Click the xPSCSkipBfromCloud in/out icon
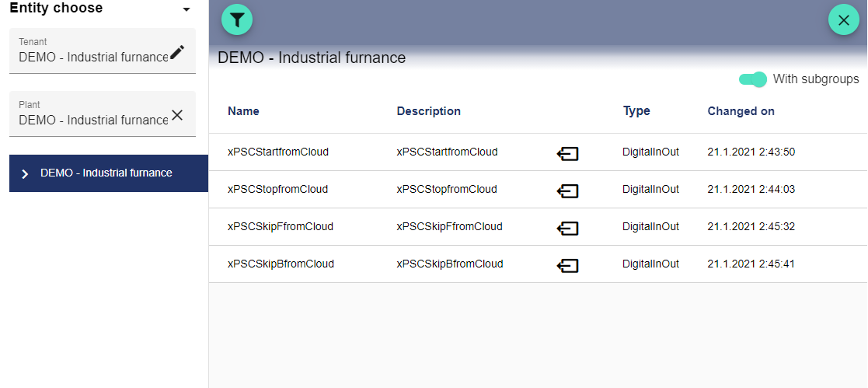868x388 pixels. tap(568, 265)
